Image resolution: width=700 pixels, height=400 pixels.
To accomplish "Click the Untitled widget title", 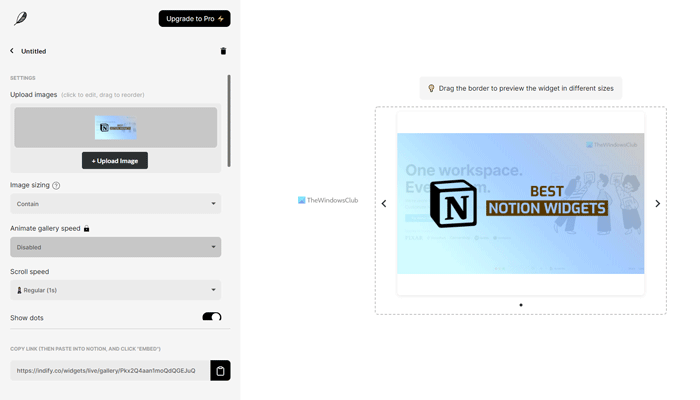I will point(33,51).
